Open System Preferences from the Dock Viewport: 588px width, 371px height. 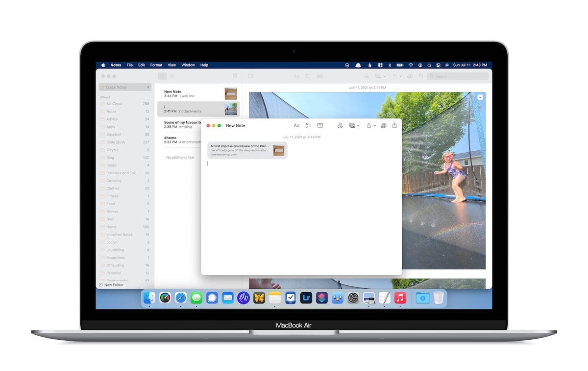point(353,298)
